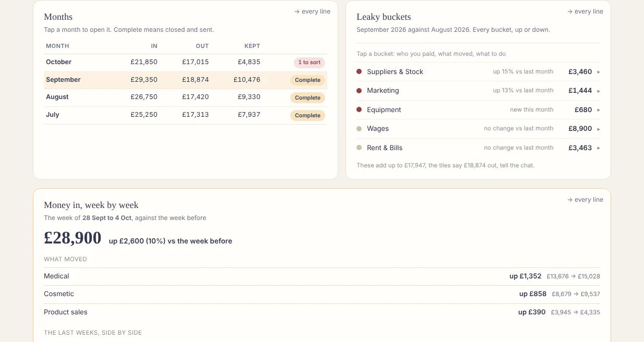Expand the Suppliers & Stock bucket arrow
Image resolution: width=644 pixels, height=342 pixels.
click(x=599, y=72)
